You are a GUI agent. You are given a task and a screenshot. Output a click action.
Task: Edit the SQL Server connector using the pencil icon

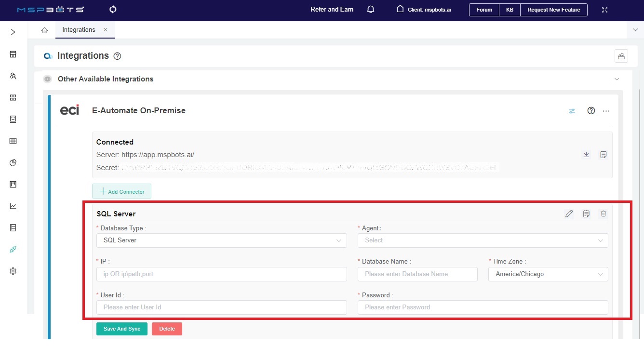coord(569,213)
